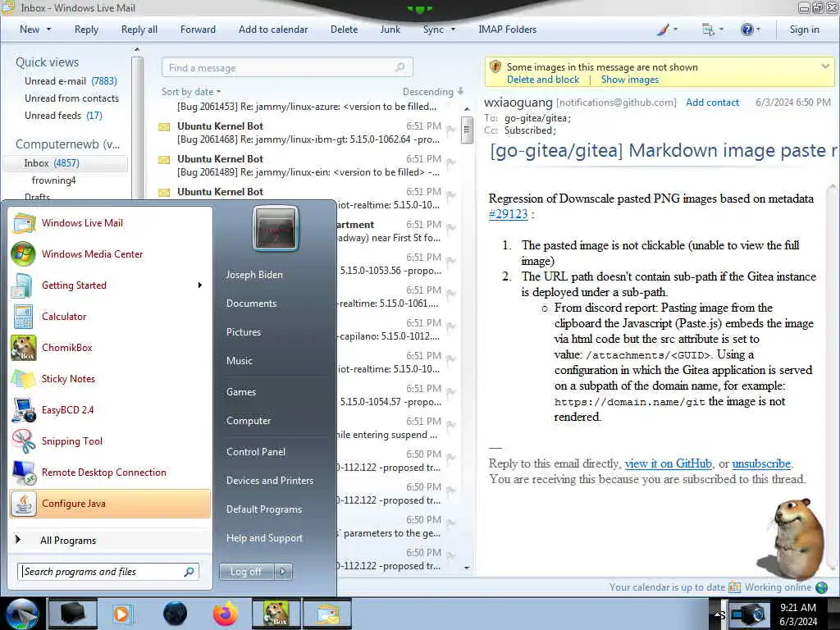This screenshot has height=630, width=840.
Task: Open Sticky Notes from Start menu
Action: click(x=110, y=379)
